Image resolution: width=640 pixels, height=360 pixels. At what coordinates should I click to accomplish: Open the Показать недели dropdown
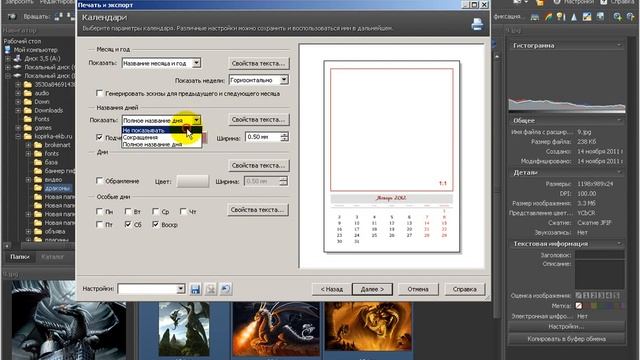click(x=259, y=80)
